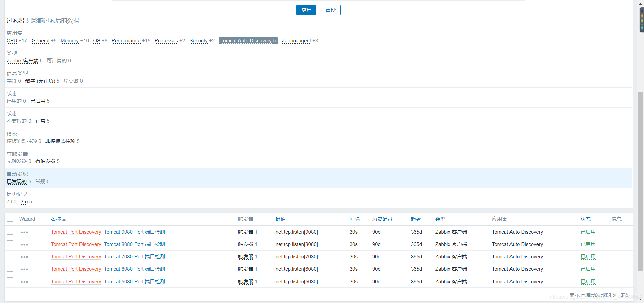The height and width of the screenshot is (303, 644).
Task: Sort table by 键值 column
Action: point(281,219)
